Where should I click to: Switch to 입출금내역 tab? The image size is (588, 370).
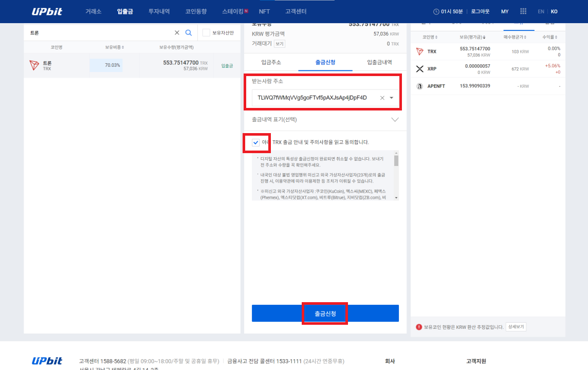pyautogui.click(x=379, y=62)
